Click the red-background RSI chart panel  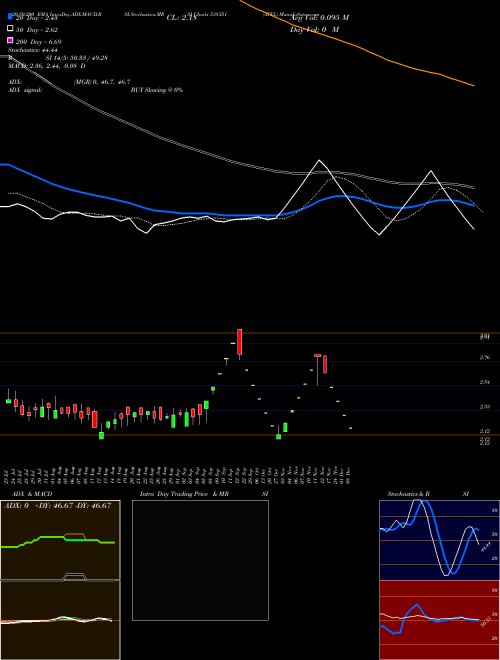(439, 620)
